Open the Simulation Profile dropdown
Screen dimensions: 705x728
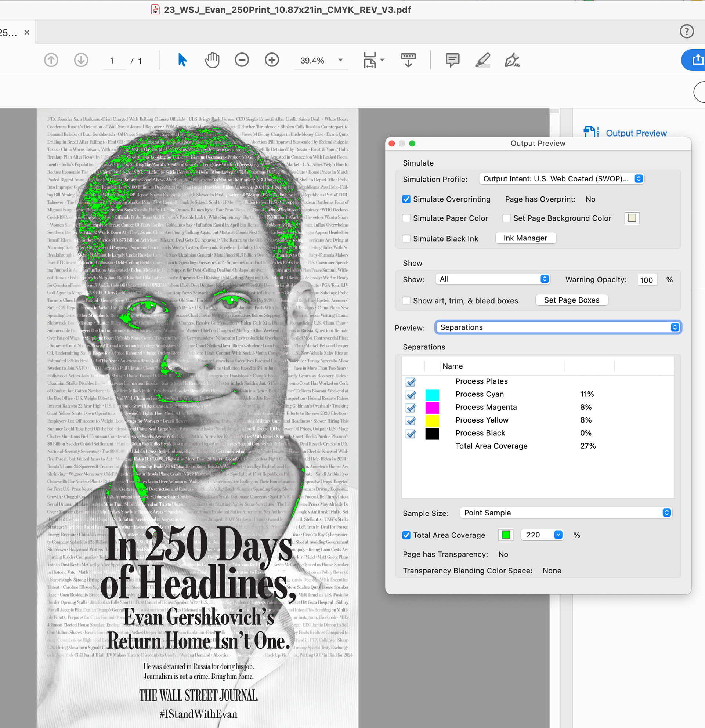561,179
